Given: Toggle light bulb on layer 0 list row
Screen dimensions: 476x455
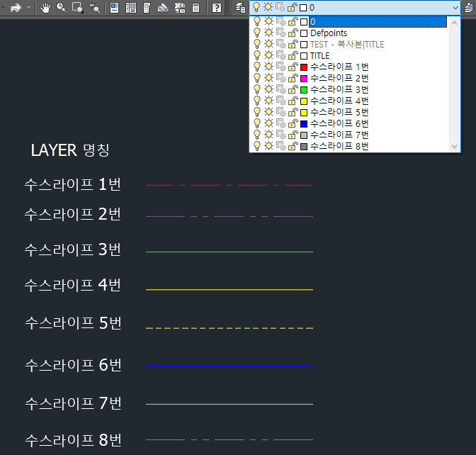Looking at the screenshot, I should [257, 21].
